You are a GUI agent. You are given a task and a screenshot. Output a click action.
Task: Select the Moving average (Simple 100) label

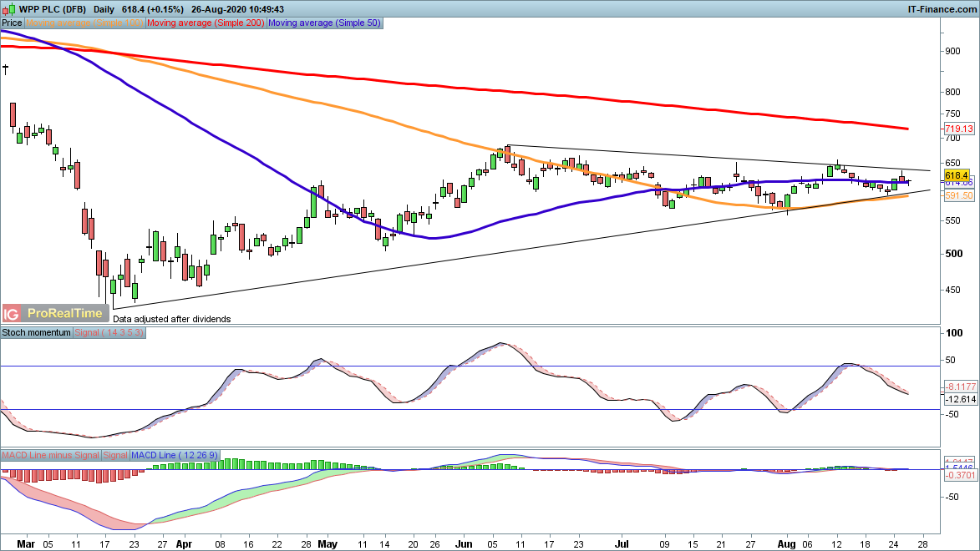click(x=84, y=23)
